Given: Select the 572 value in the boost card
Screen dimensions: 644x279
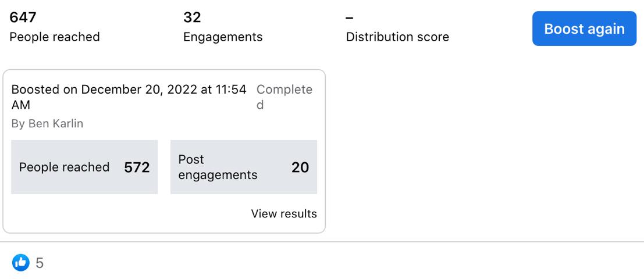Looking at the screenshot, I should tap(137, 167).
